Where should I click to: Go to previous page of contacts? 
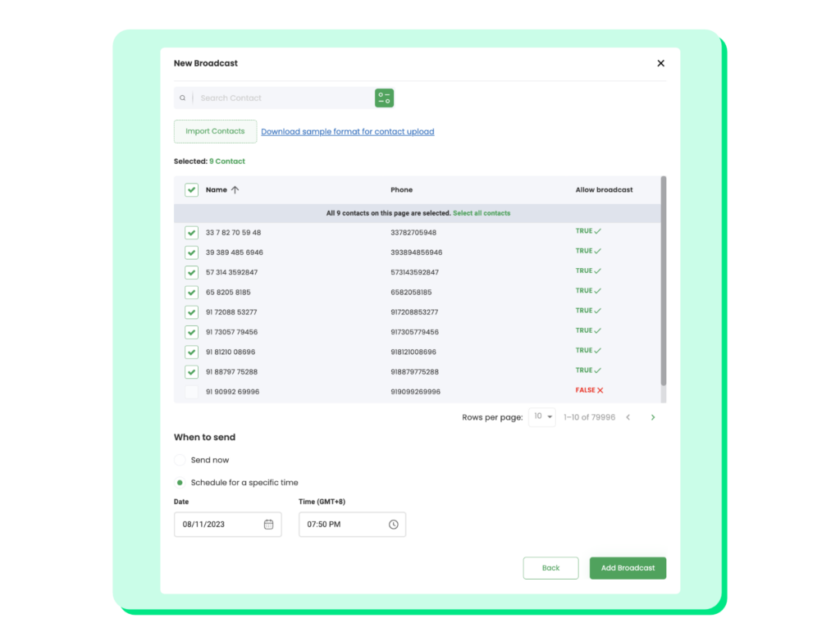(x=628, y=417)
